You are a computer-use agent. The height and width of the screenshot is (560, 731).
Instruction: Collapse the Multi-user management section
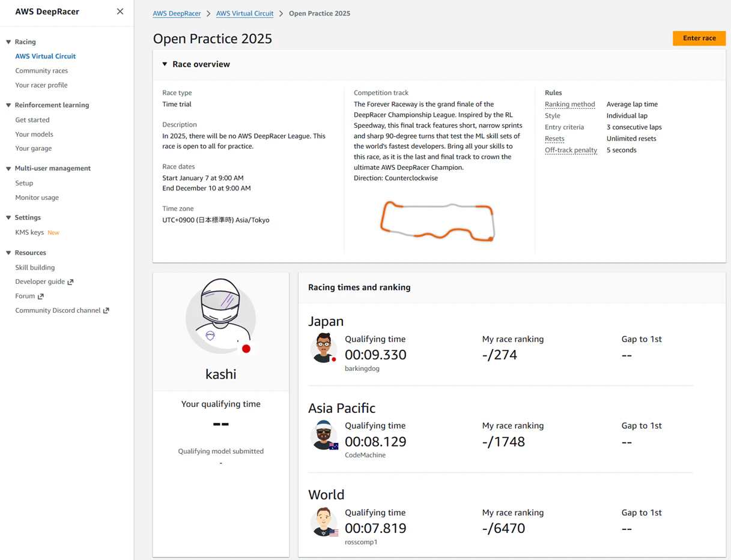tap(8, 169)
